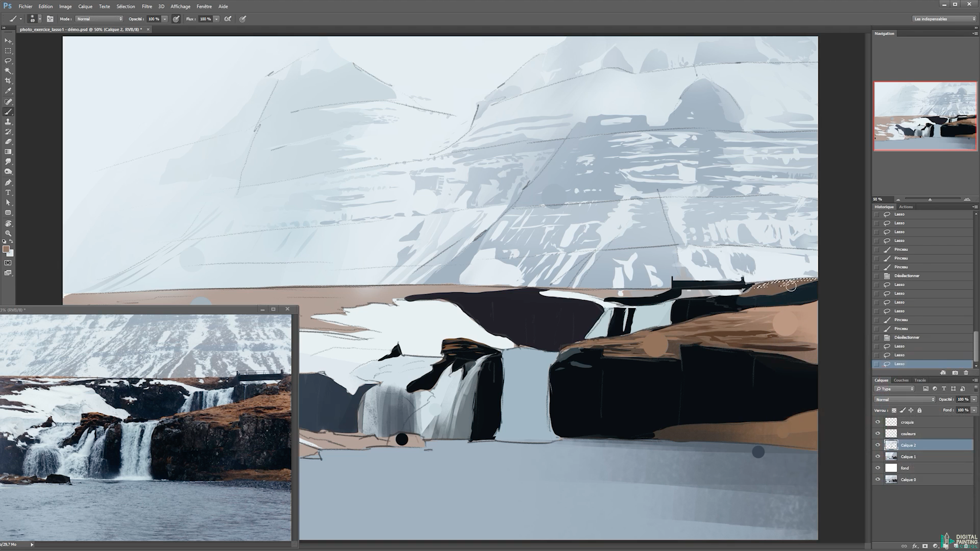This screenshot has width=980, height=551.
Task: Open the Filtre menu
Action: point(146,7)
